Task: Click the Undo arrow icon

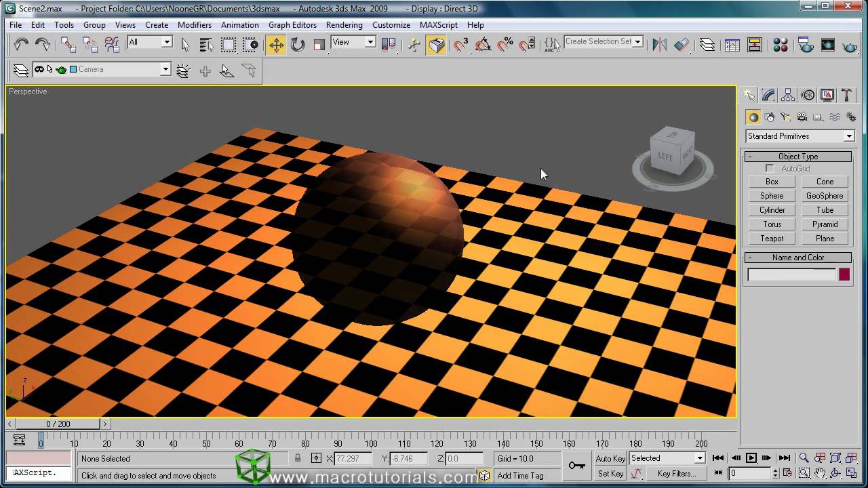Action: (x=21, y=45)
